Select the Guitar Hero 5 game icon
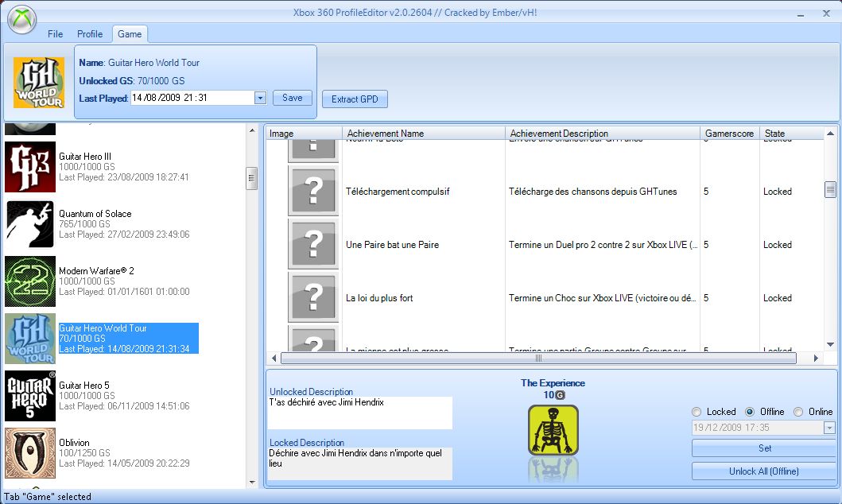 click(x=30, y=396)
